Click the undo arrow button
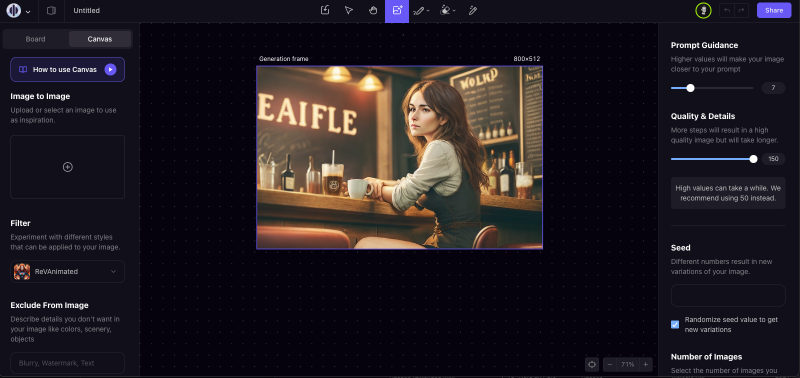 coord(727,11)
